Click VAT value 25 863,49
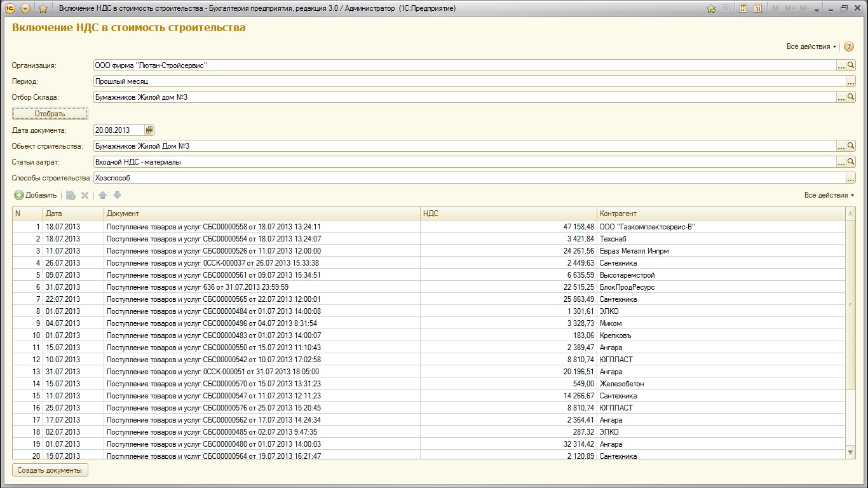The image size is (868, 488). [x=508, y=299]
